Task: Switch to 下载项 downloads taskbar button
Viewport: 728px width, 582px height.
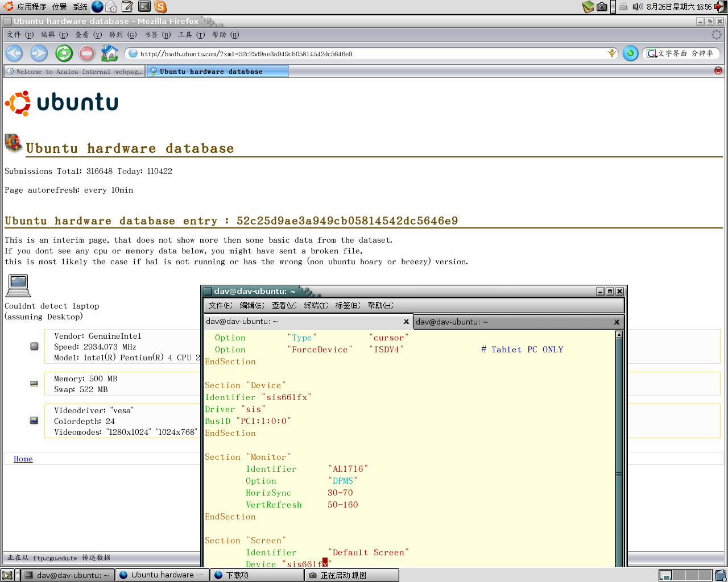Action: (x=257, y=575)
